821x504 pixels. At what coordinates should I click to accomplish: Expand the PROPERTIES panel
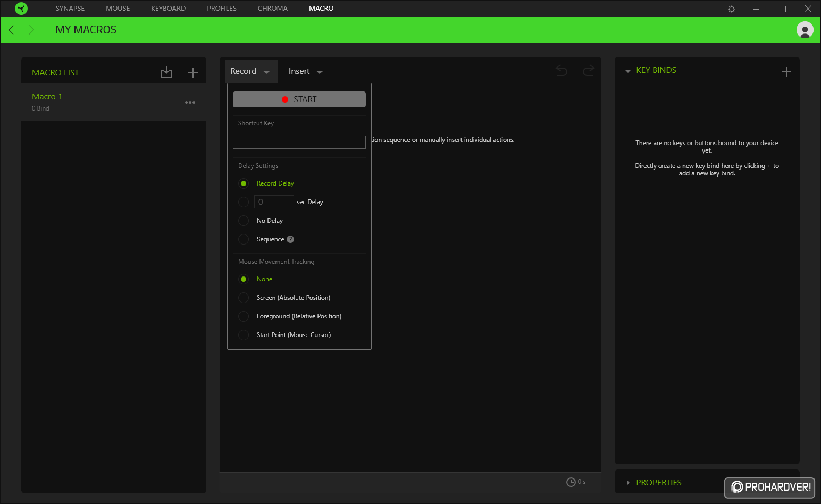(x=628, y=483)
